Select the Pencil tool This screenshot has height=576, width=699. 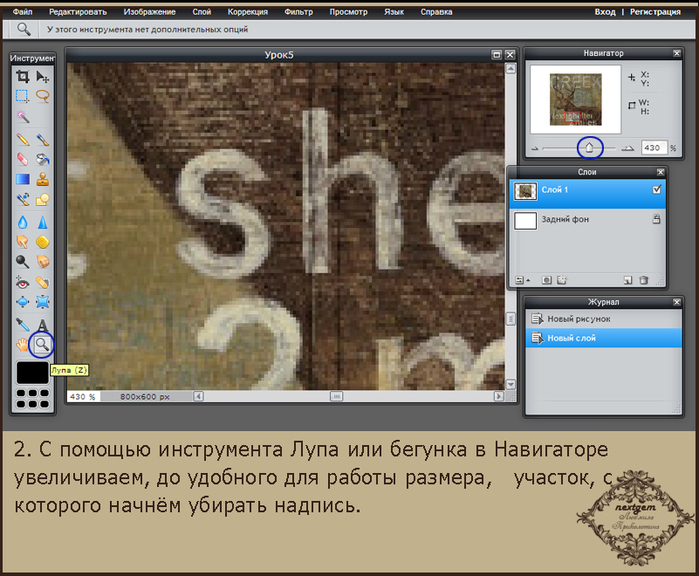tap(22, 140)
